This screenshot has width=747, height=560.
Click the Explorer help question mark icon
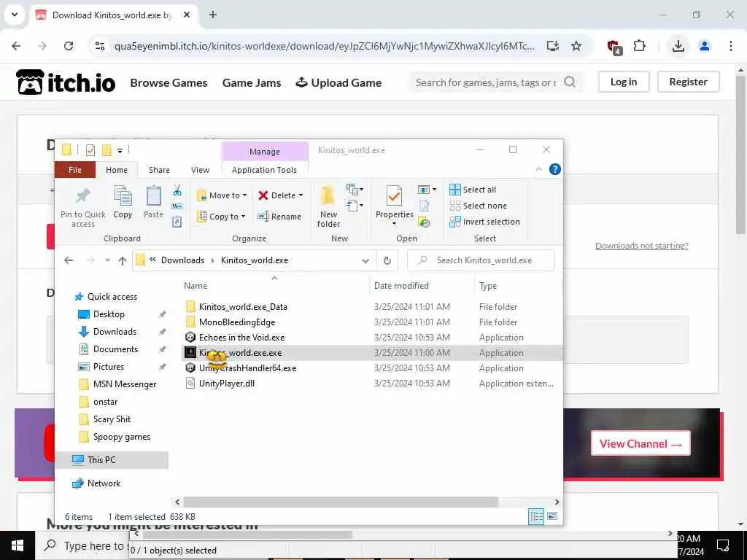coord(555,169)
